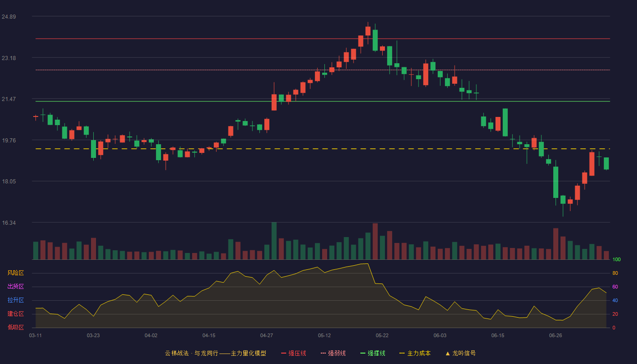Click the 23.18 price axis label

coord(9,58)
